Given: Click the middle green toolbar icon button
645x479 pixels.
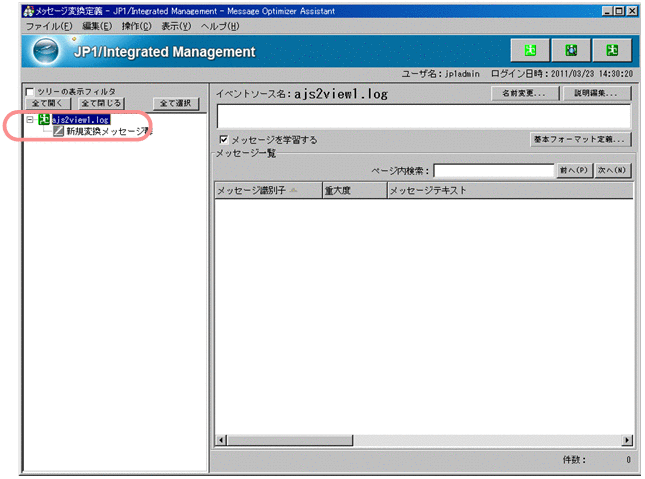Looking at the screenshot, I should pyautogui.click(x=571, y=51).
